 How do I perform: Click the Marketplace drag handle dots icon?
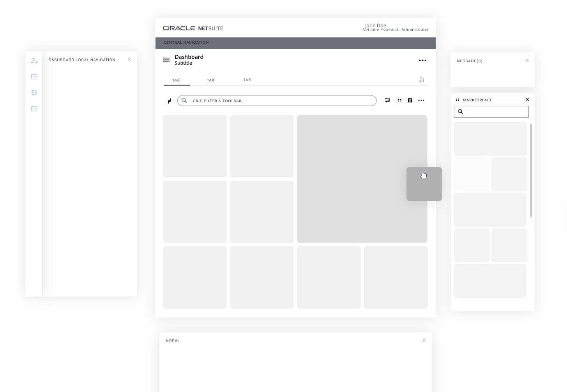point(457,100)
